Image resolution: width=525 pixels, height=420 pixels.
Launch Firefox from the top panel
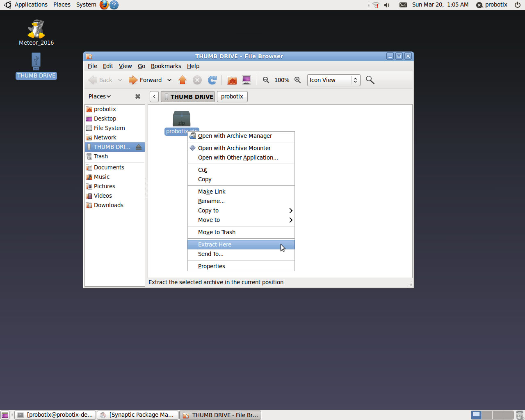(104, 5)
